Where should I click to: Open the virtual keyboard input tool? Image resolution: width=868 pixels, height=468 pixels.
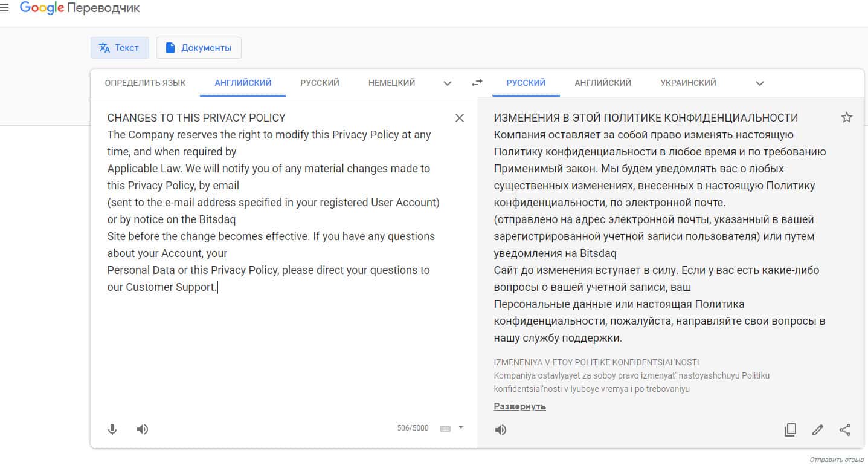[x=446, y=429]
